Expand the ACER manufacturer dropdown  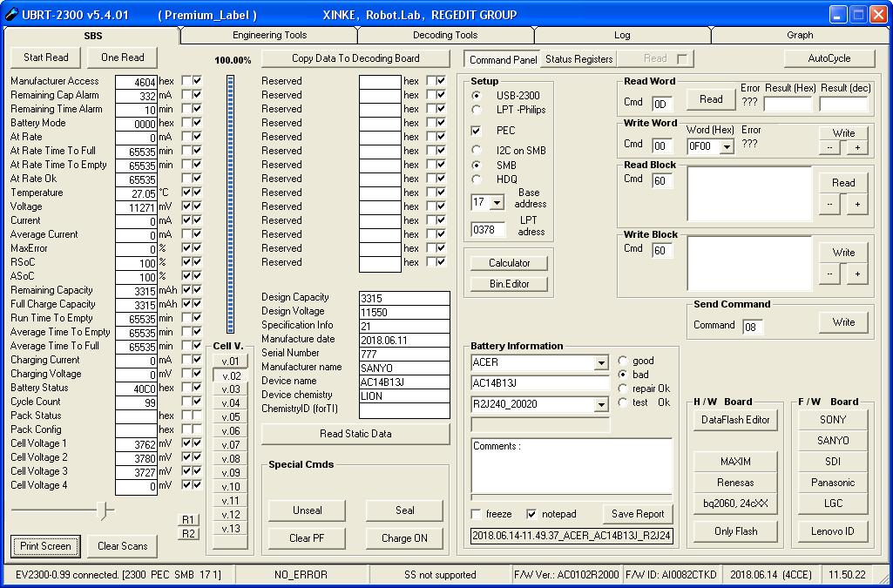601,363
